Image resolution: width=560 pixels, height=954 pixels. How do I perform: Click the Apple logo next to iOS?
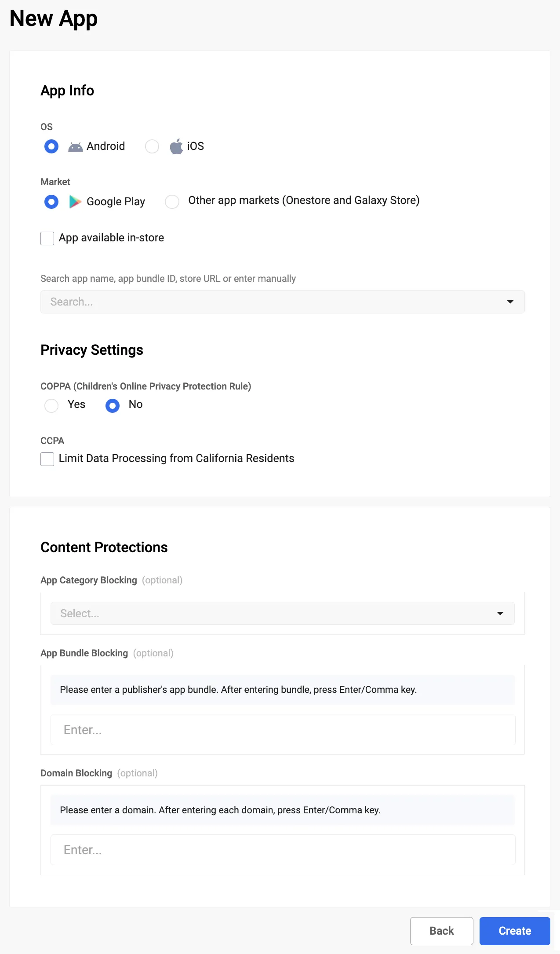pos(176,146)
